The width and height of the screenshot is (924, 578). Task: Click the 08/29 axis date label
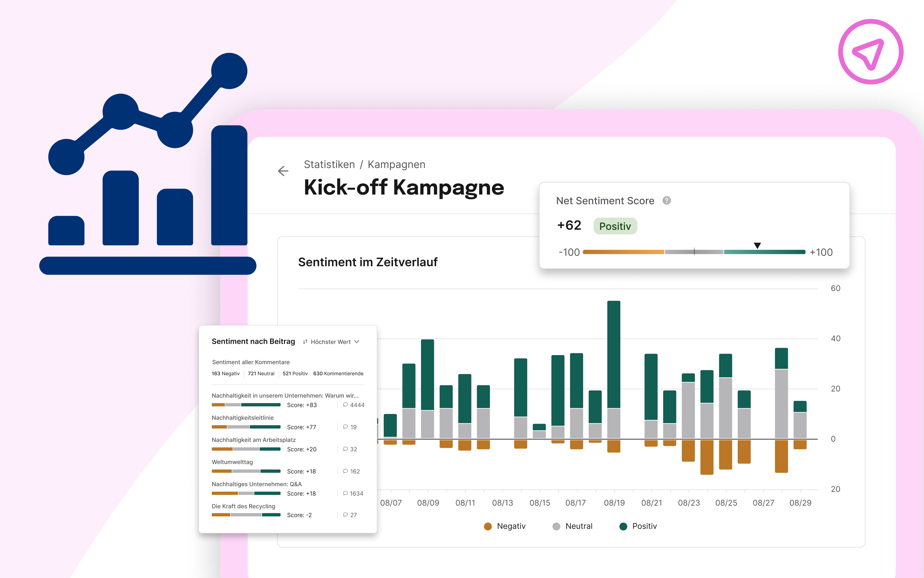tap(800, 503)
